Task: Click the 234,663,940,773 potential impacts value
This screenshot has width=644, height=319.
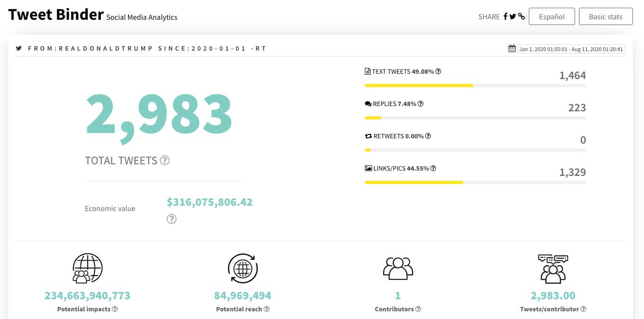Action: coord(87,295)
